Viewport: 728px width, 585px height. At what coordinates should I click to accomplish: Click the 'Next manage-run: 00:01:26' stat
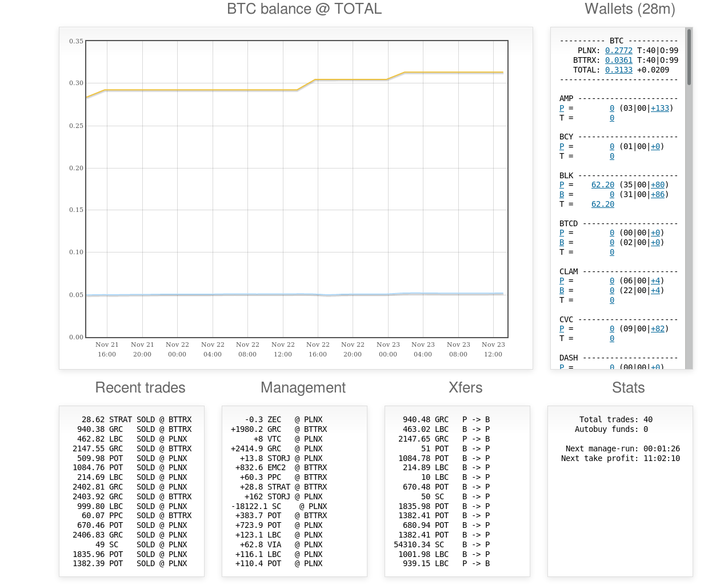point(623,448)
